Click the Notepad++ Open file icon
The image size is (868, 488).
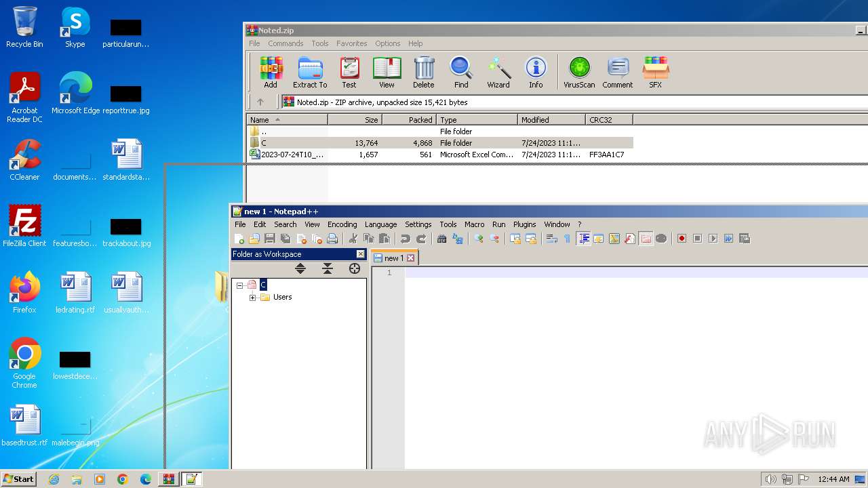coord(254,239)
